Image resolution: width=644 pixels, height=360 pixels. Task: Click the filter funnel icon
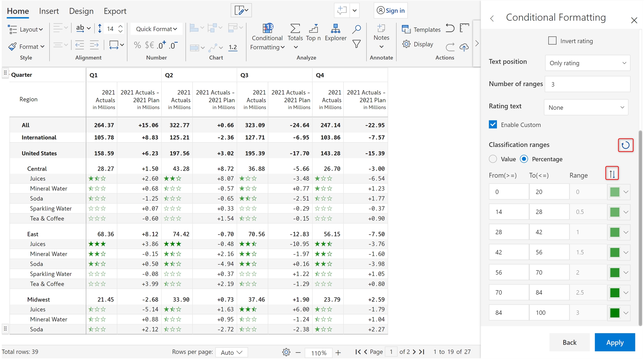[x=356, y=44]
